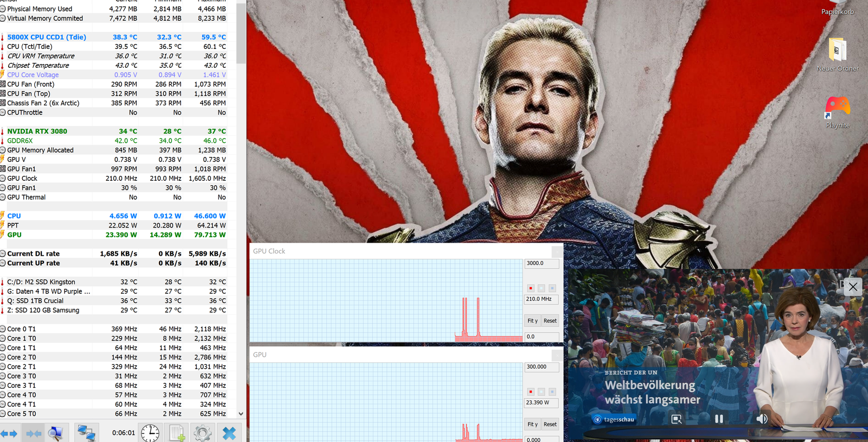
Task: Pick the red swatch in GPU power graph
Action: coord(531,392)
